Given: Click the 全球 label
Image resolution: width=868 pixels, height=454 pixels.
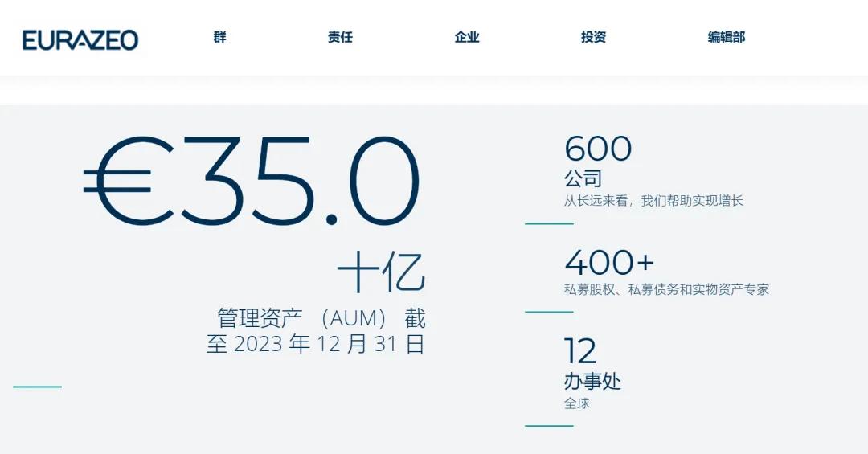Looking at the screenshot, I should [577, 403].
